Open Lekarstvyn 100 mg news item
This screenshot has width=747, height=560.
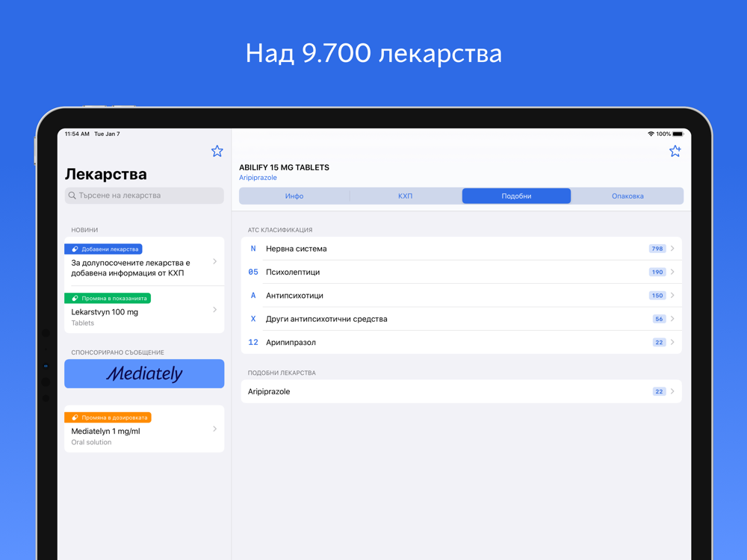[144, 310]
